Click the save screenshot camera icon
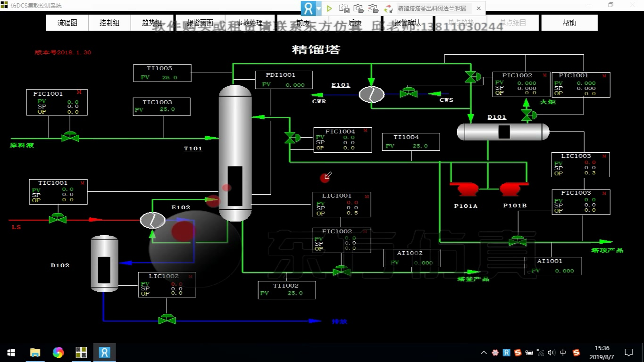 point(344,8)
